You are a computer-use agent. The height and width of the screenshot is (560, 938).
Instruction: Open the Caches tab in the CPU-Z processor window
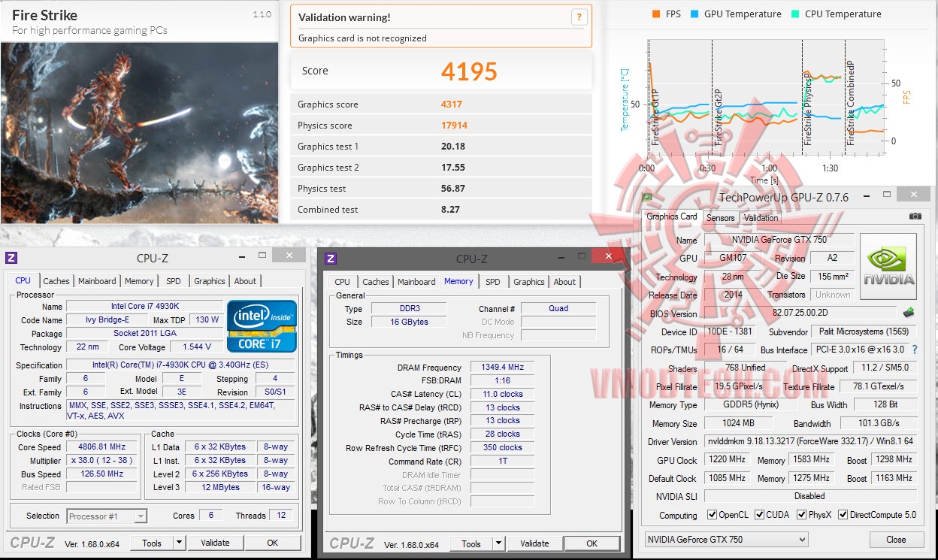(x=56, y=281)
